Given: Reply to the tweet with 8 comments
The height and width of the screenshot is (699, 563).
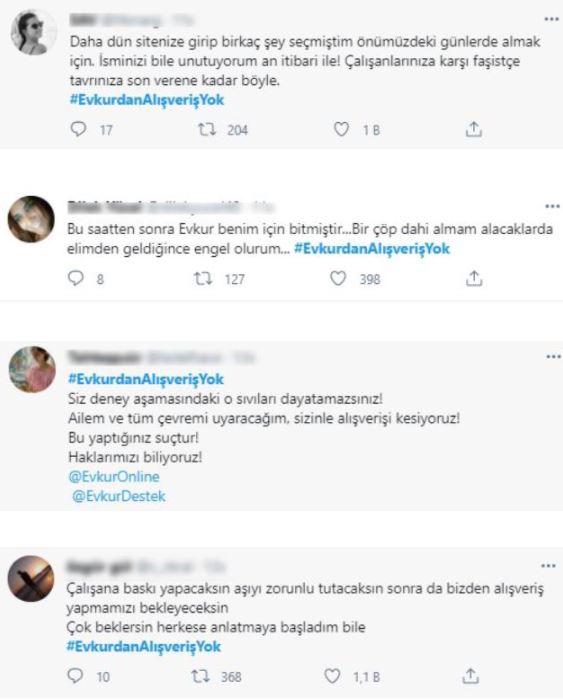Looking at the screenshot, I should click(x=75, y=278).
